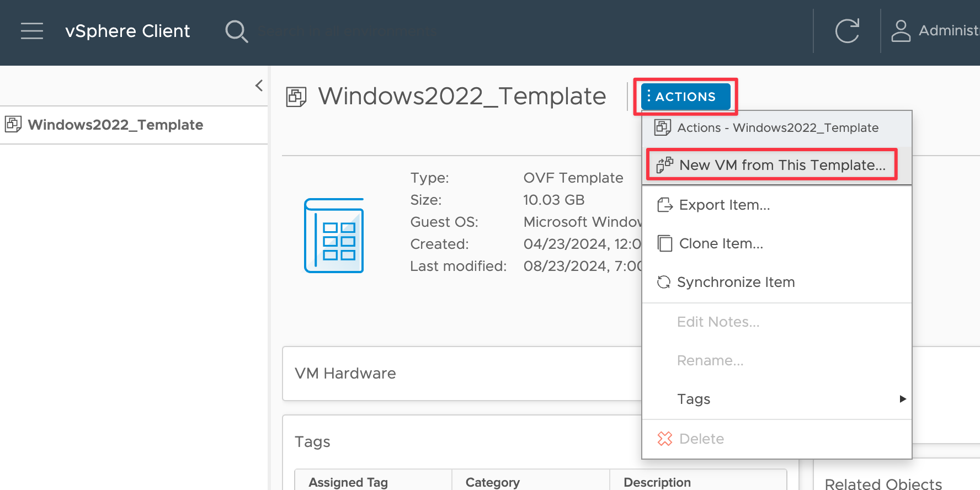Click the New VM from template icon

click(x=664, y=165)
